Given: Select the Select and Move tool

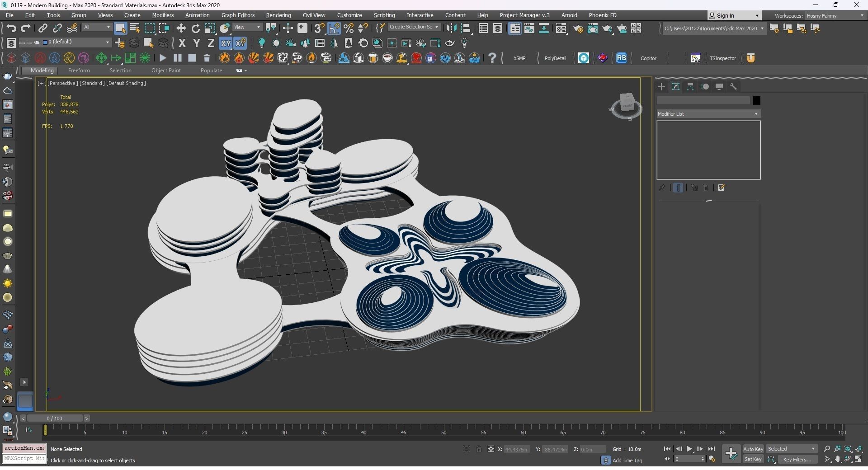Looking at the screenshot, I should click(181, 28).
